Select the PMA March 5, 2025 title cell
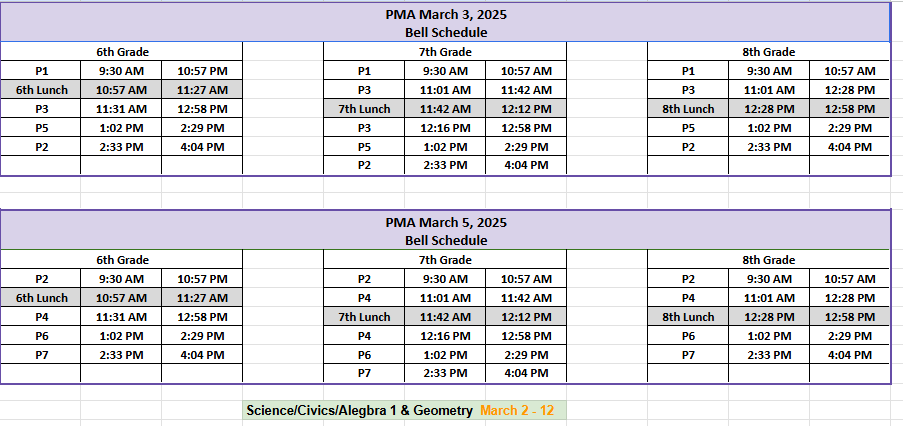The image size is (903, 426). point(445,223)
